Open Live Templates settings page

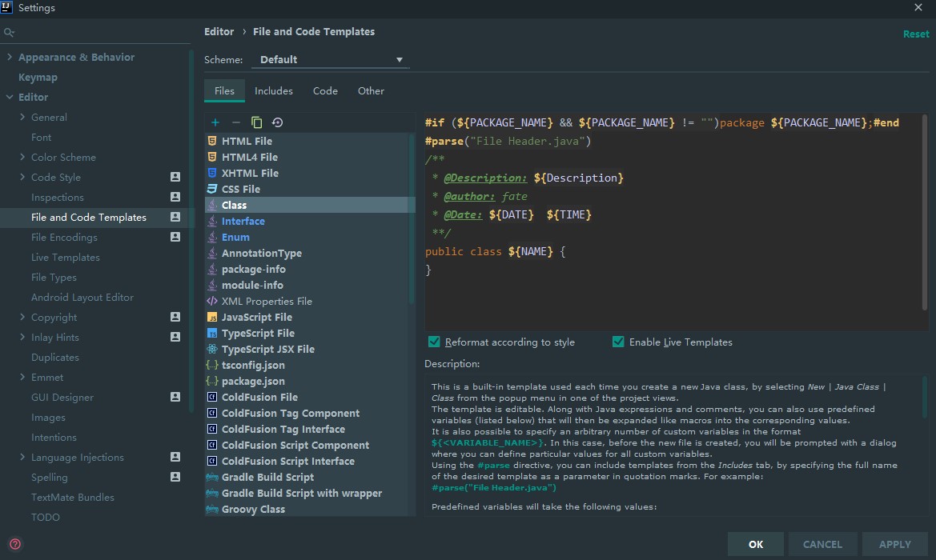(66, 257)
